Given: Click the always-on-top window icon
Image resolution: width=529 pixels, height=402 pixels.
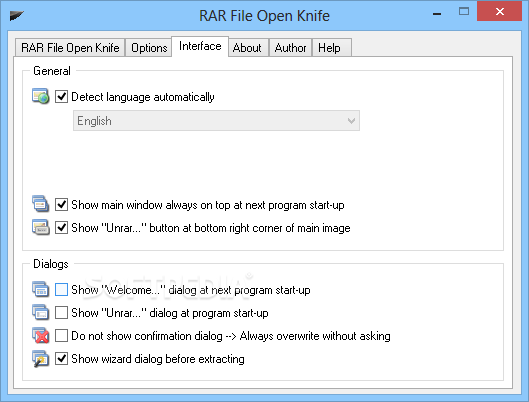Looking at the screenshot, I should tap(40, 204).
